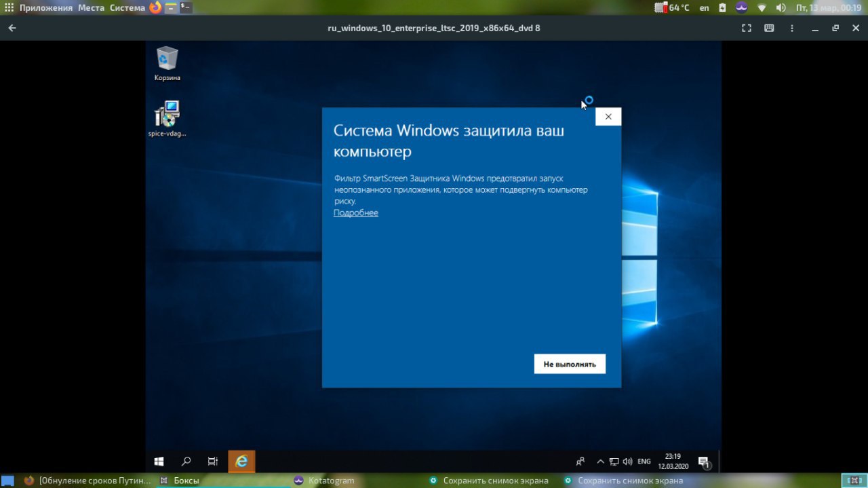868x488 pixels.
Task: Click the workspace switcher in bottom panel
Action: coord(854,481)
